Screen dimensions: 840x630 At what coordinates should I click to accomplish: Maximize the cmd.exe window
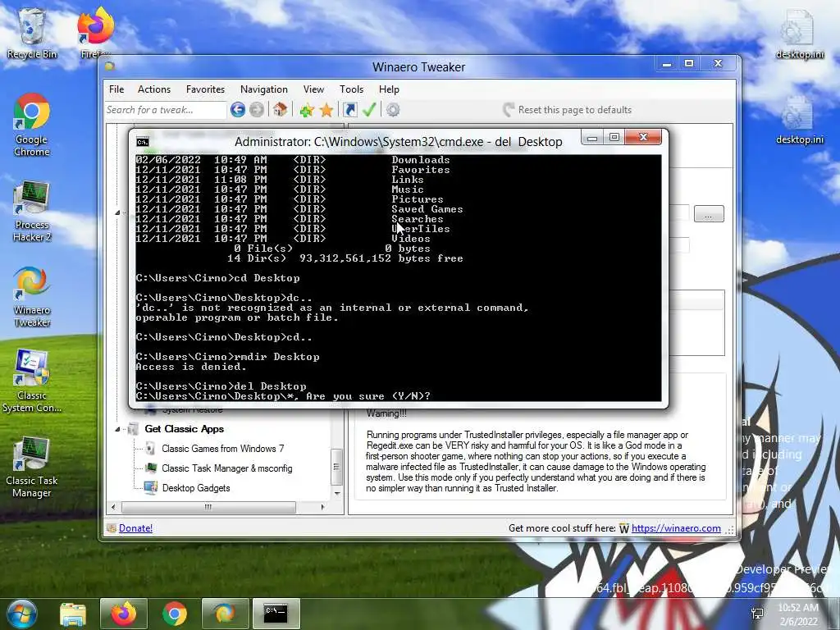click(614, 138)
